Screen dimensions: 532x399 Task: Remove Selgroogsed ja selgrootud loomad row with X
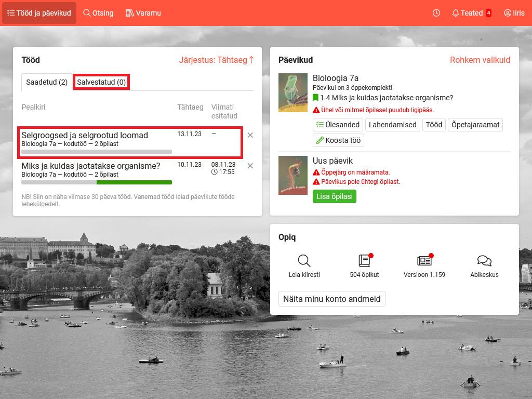point(250,135)
